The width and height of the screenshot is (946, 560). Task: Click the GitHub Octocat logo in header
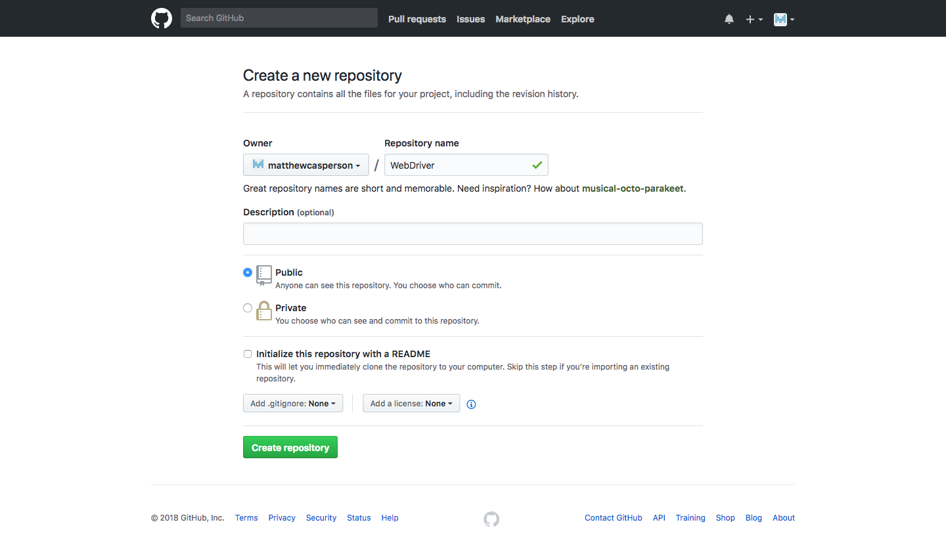coord(162,18)
